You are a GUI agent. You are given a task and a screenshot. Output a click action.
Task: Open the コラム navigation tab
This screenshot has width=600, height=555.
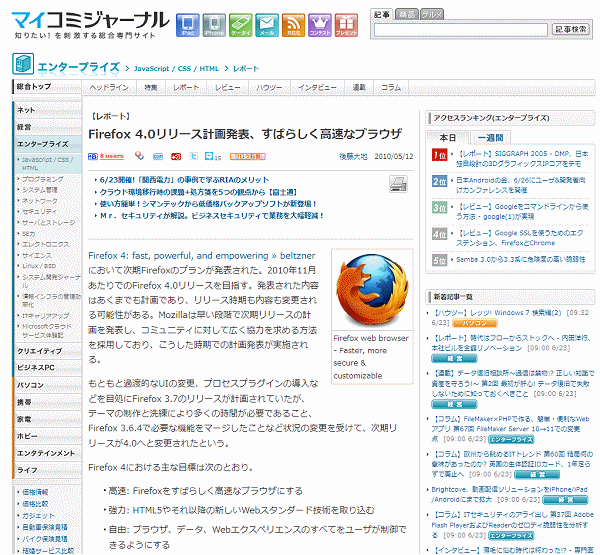tap(391, 88)
